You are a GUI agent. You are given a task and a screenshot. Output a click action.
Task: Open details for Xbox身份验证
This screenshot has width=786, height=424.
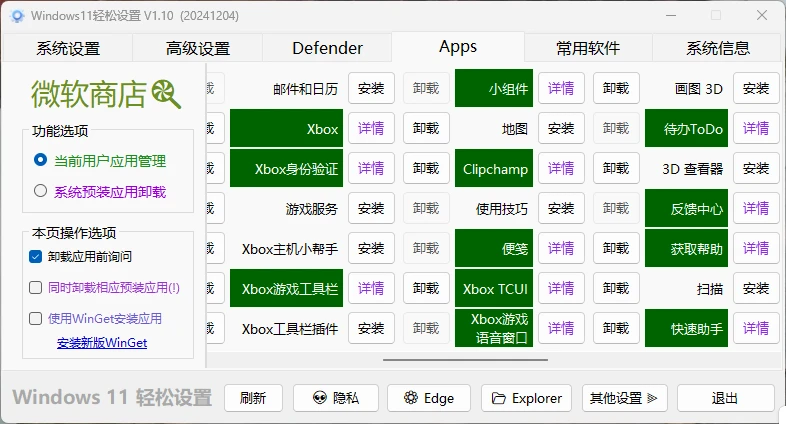(x=371, y=168)
